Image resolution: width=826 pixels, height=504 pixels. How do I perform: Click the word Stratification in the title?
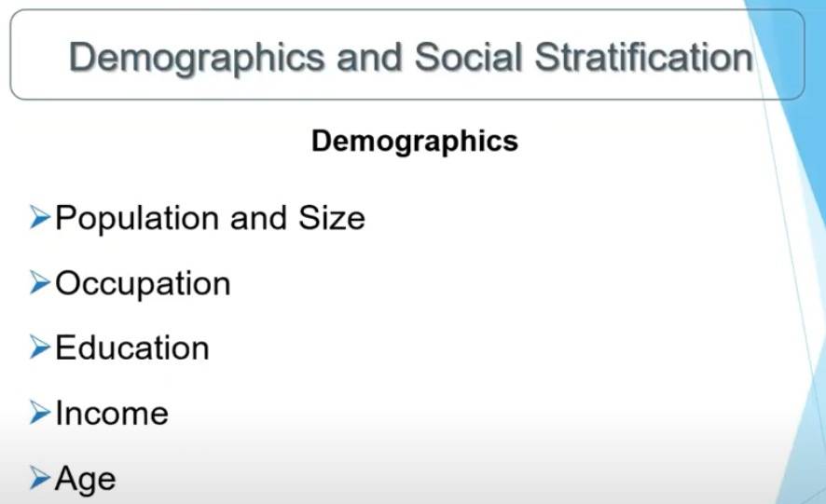[x=643, y=56]
